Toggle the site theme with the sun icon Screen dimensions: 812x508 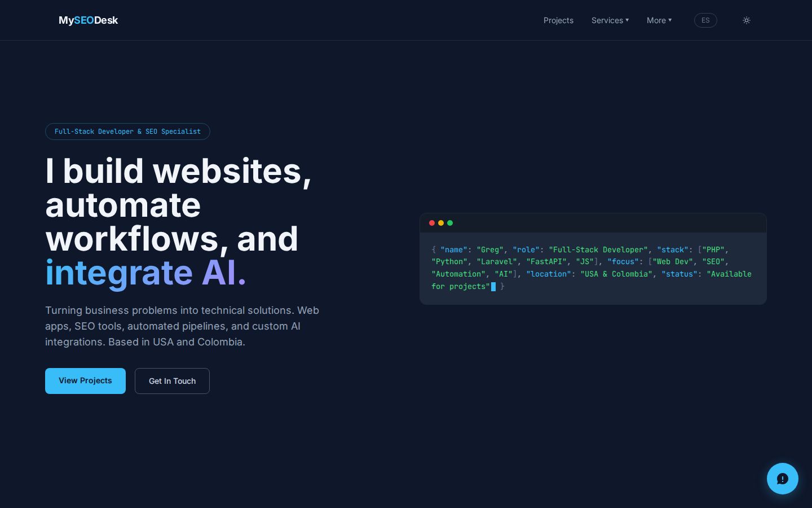[747, 20]
